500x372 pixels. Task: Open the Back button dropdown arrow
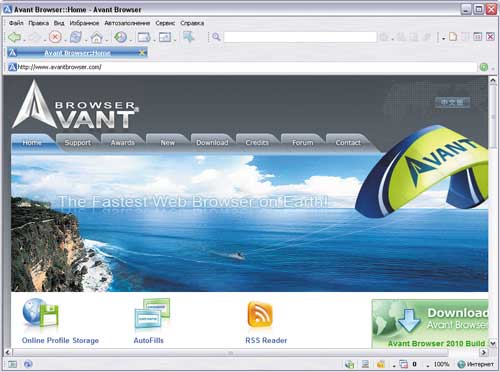pos(24,41)
